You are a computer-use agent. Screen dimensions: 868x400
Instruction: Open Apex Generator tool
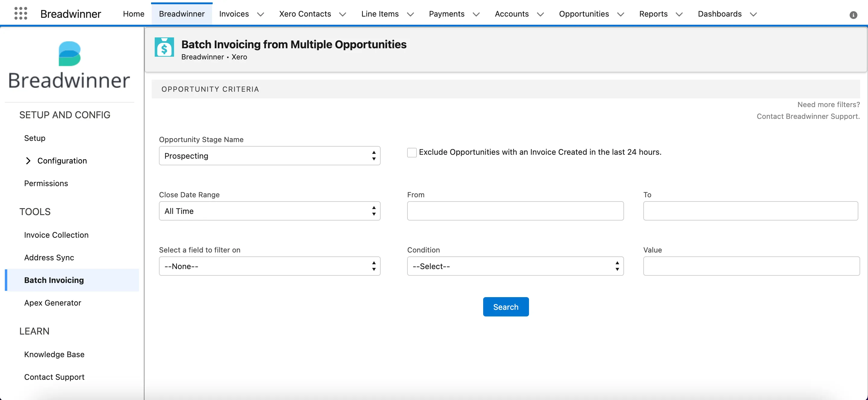(52, 303)
